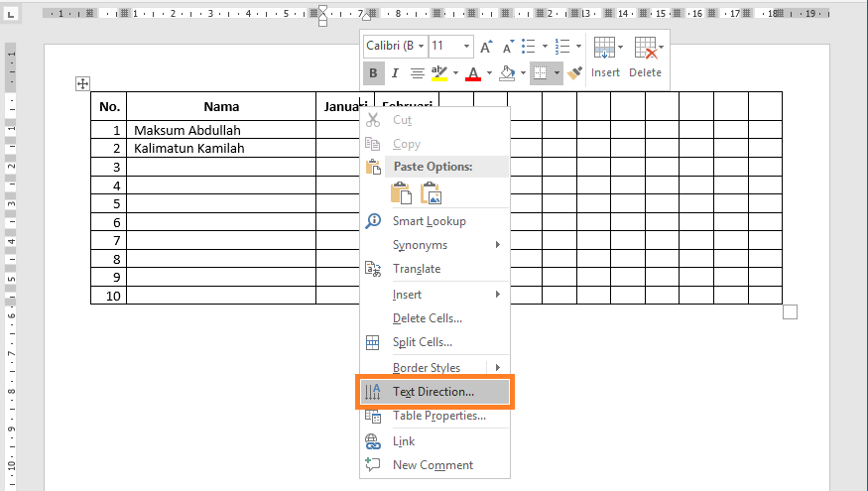Open borders dropdown arrow

(557, 73)
